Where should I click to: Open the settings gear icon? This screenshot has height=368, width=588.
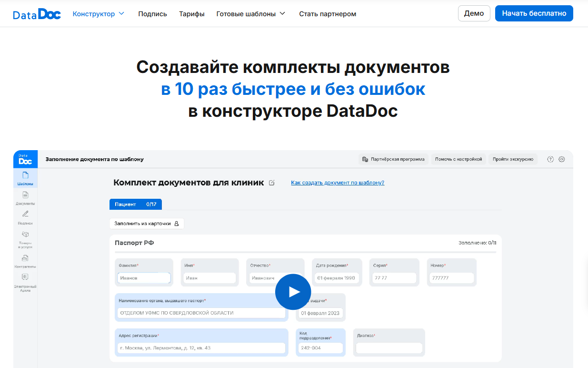(x=562, y=159)
